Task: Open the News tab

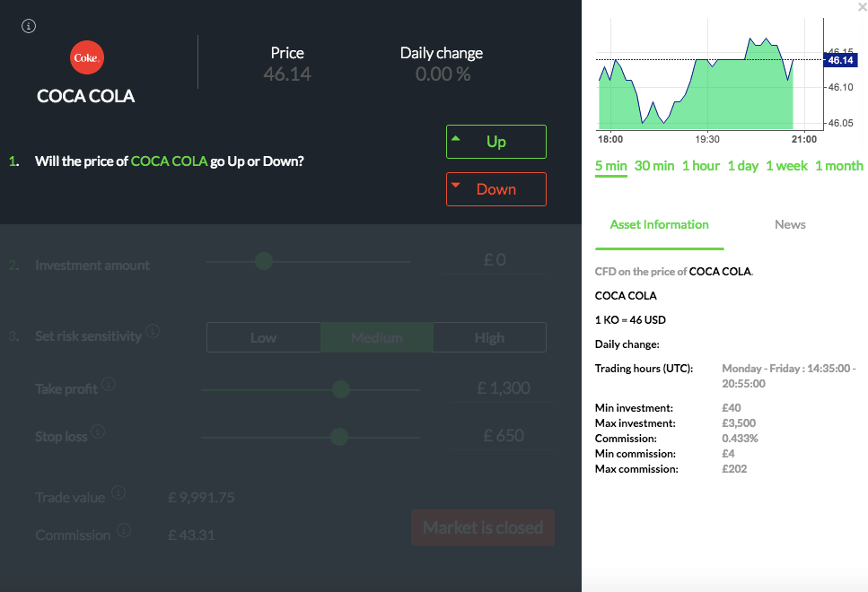Action: [790, 224]
